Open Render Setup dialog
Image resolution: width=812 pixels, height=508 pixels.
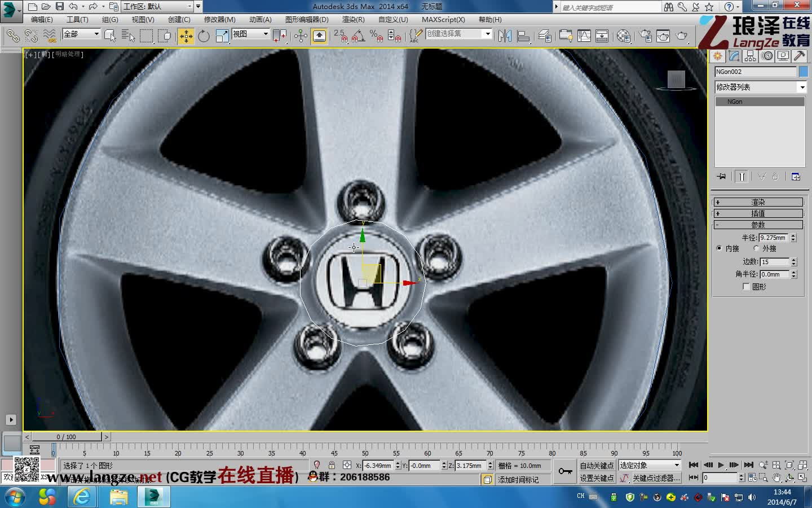[x=645, y=36]
